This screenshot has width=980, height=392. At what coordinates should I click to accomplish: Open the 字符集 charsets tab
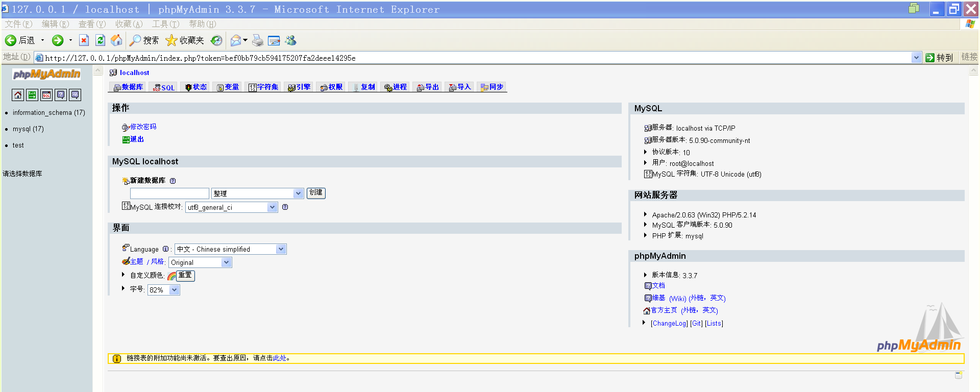coord(263,87)
